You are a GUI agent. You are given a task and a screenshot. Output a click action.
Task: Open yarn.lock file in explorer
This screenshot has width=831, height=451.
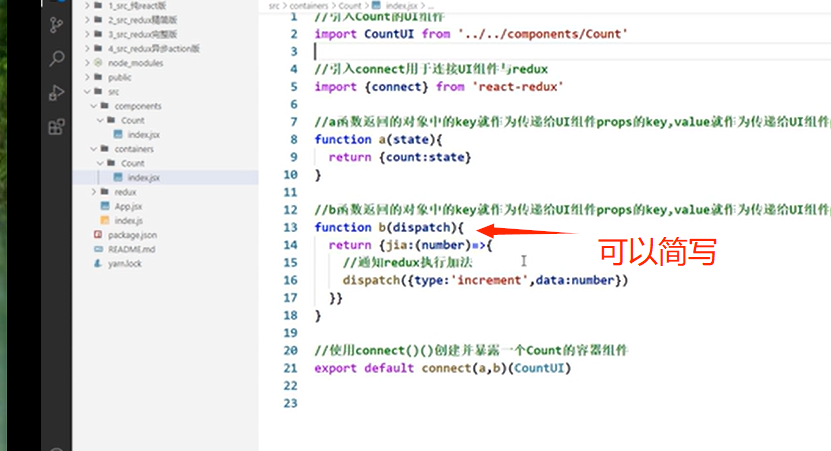(125, 263)
